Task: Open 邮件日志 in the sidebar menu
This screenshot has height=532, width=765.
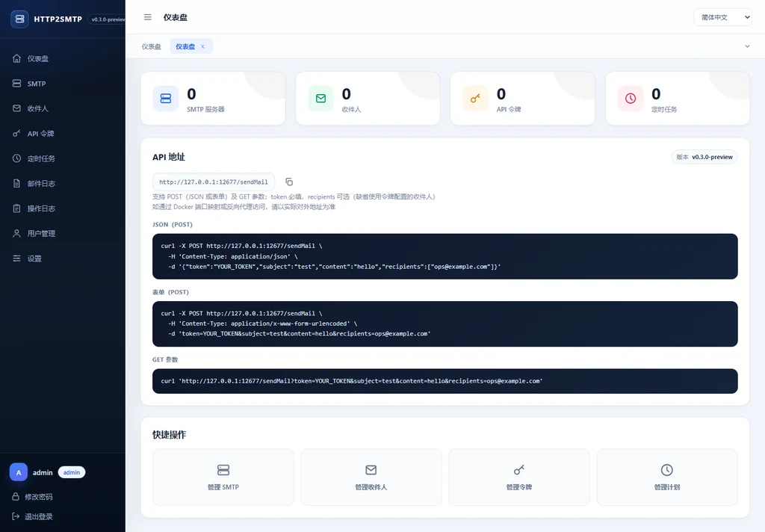Action: [x=63, y=184]
